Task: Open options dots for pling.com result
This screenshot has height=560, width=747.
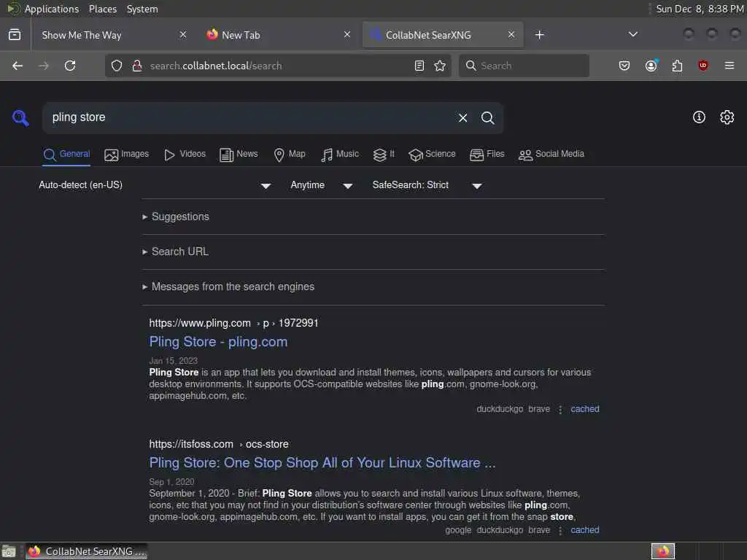Action: [x=560, y=410]
